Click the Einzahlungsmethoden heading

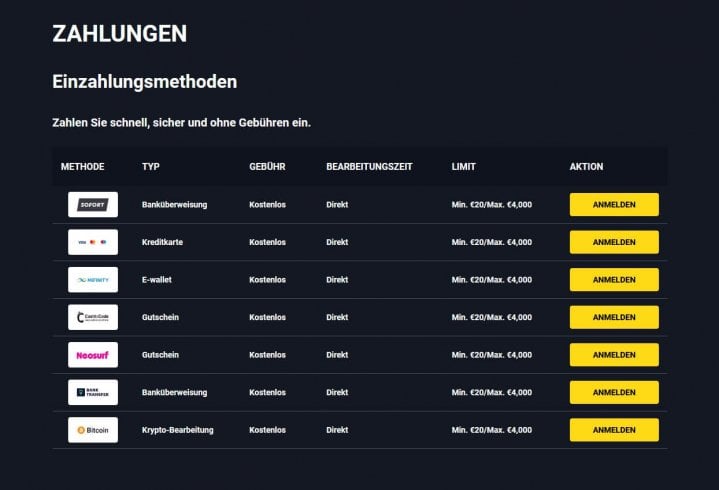144,82
